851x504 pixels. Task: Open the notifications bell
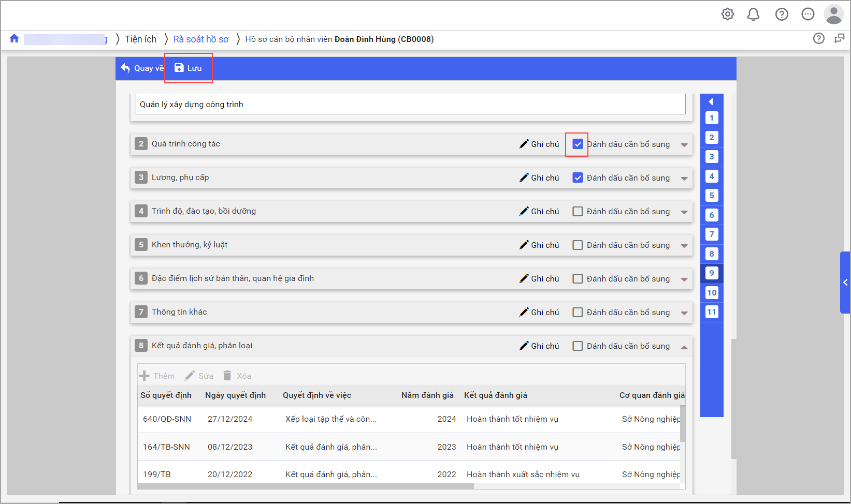click(x=753, y=14)
